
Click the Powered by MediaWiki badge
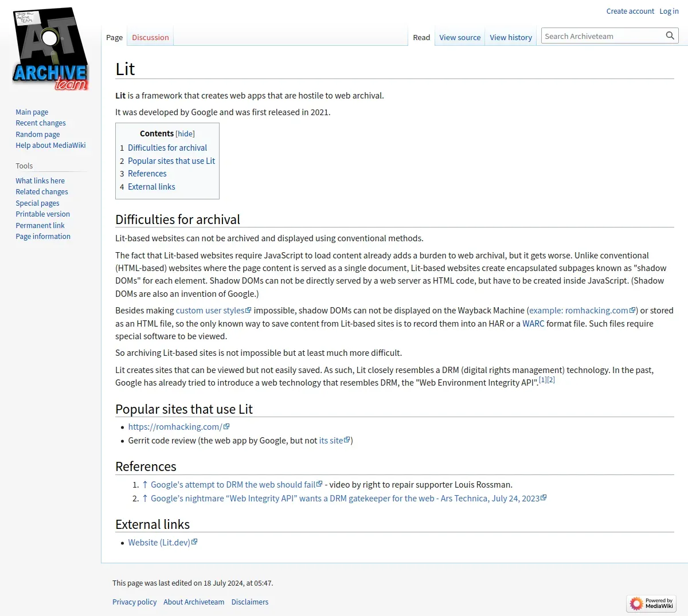point(651,603)
